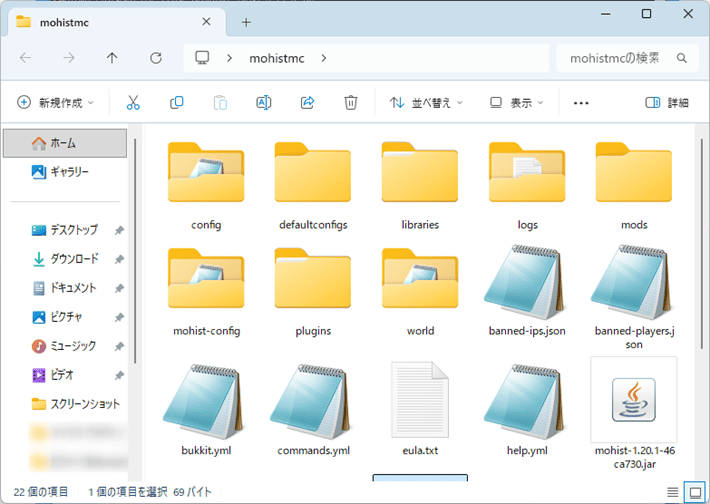The width and height of the screenshot is (710, 504).
Task: Click the Share icon in toolbar
Action: coord(307,103)
